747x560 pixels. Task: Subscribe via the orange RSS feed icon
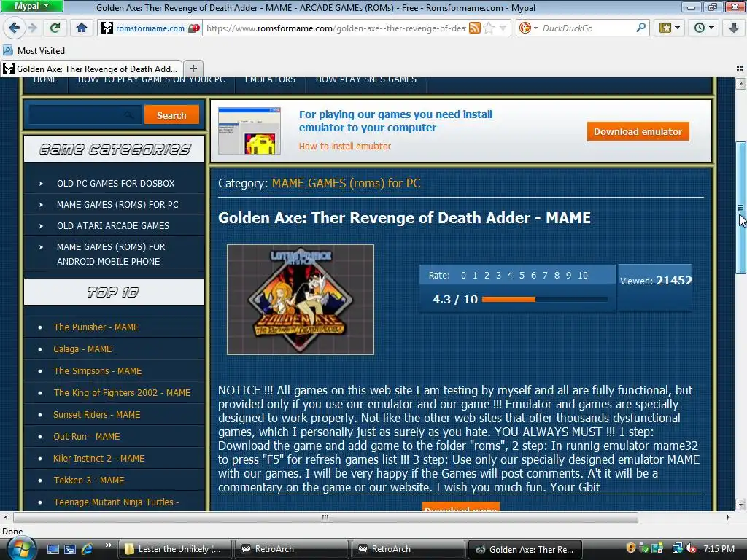coord(474,28)
